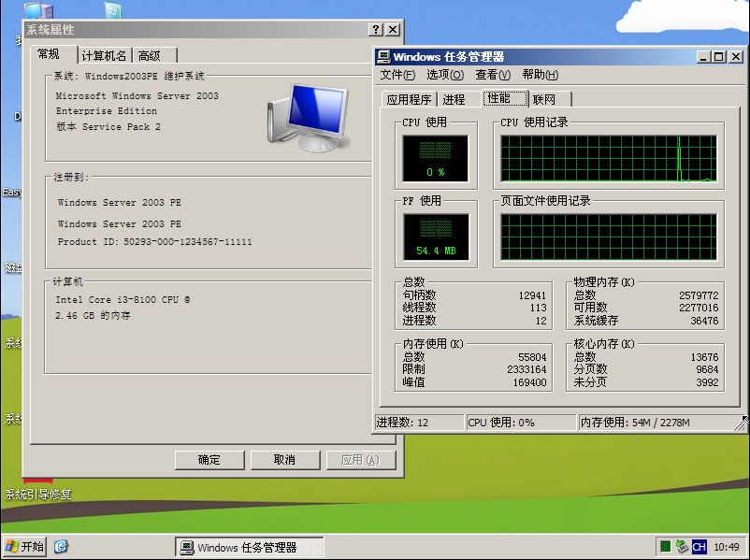Open the 系统引导修复 desktop icon

tap(37, 489)
